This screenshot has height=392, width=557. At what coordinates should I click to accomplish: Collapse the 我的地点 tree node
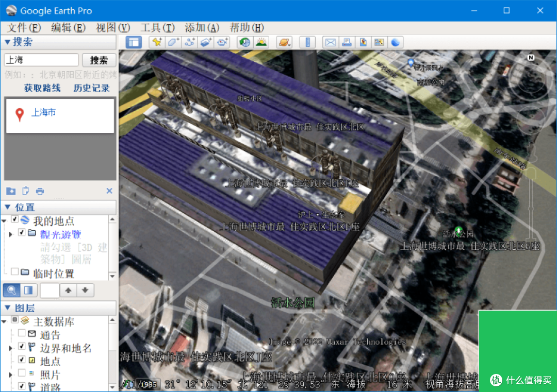[4, 221]
